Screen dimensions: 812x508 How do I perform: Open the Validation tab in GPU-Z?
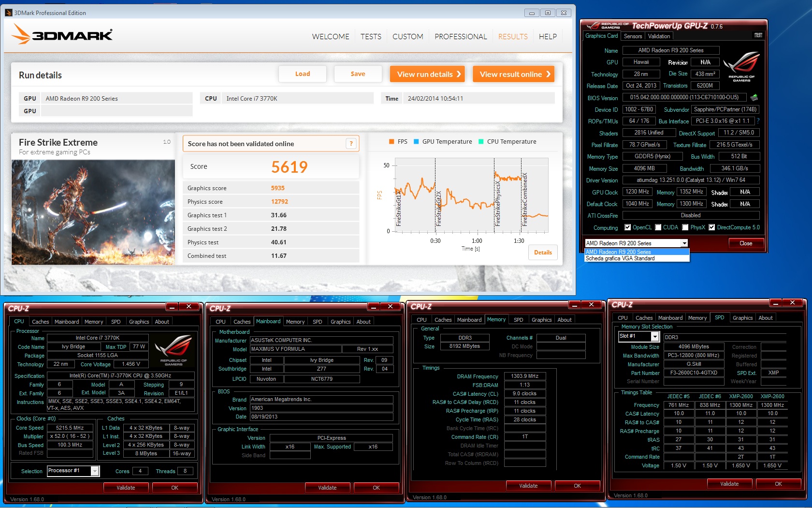[x=659, y=36]
